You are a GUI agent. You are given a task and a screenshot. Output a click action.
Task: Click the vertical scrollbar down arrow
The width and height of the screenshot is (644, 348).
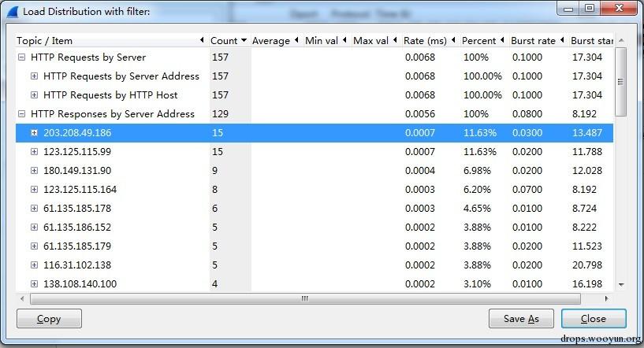(x=621, y=284)
